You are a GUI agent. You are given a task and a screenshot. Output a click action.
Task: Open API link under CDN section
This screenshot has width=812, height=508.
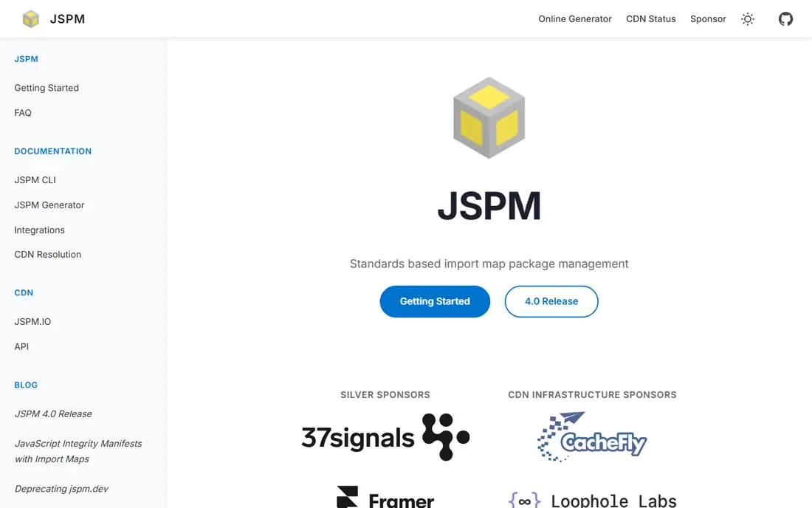[21, 346]
